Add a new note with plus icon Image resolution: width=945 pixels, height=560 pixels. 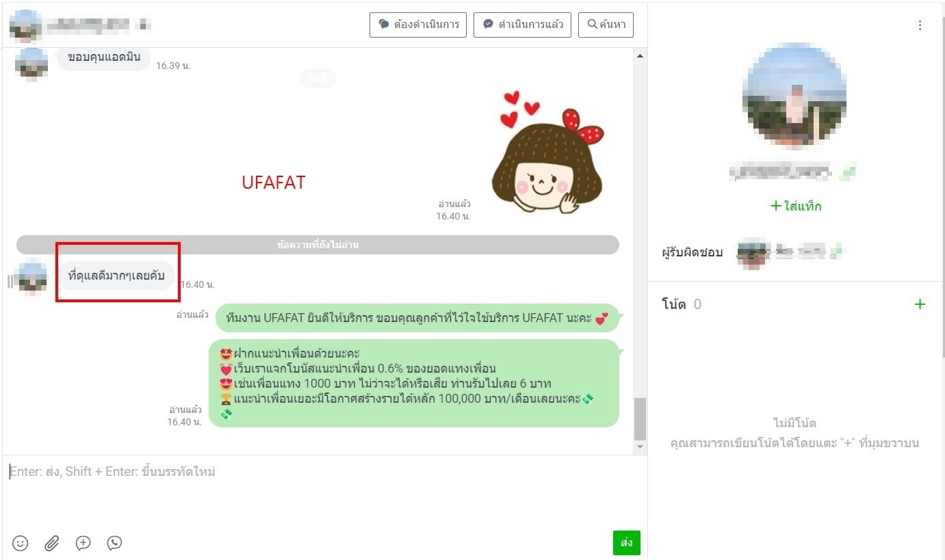coord(920,304)
